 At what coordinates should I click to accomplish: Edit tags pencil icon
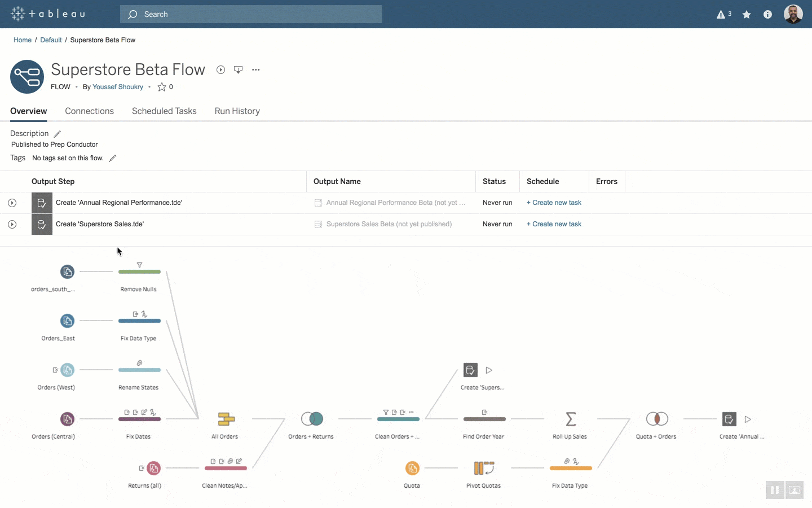click(112, 158)
